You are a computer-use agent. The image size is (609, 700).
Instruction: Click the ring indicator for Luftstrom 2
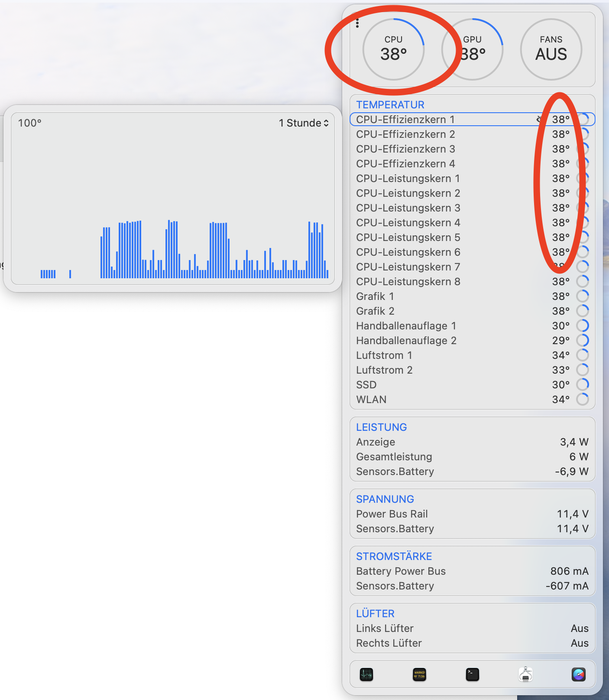(x=583, y=370)
